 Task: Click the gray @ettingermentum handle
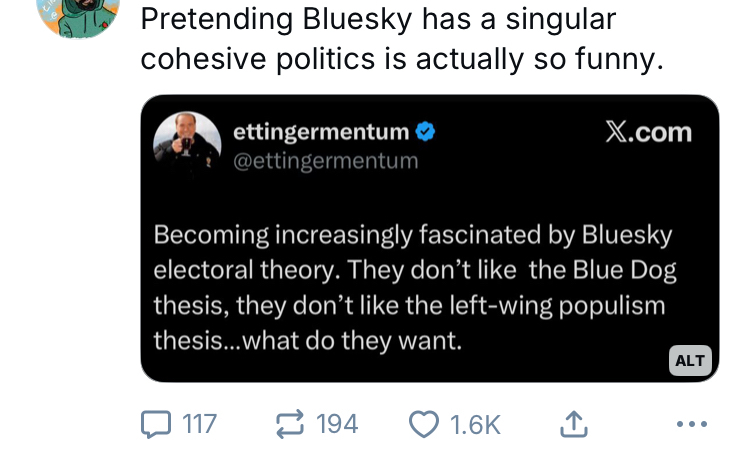[325, 160]
